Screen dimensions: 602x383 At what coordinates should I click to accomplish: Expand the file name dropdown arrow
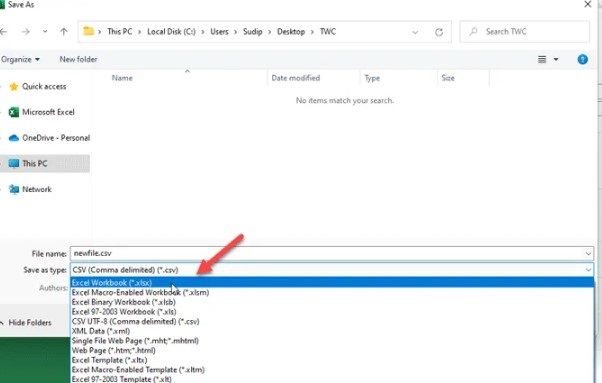588,254
